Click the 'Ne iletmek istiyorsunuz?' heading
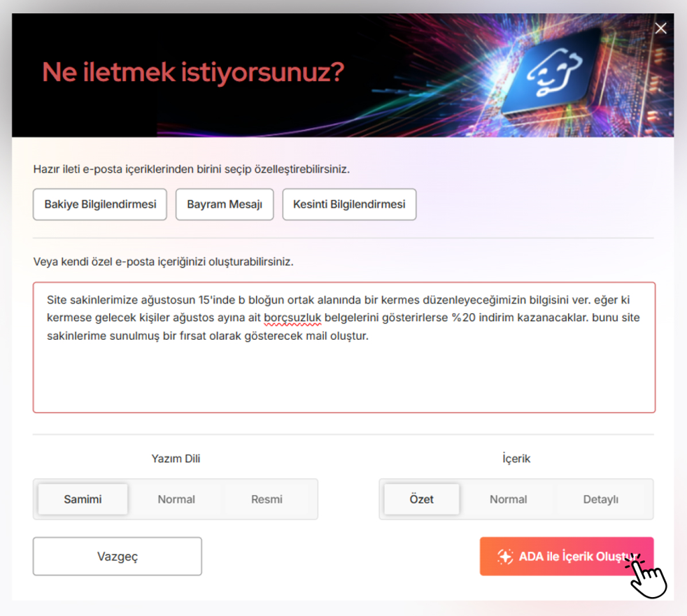The image size is (687, 616). [x=193, y=72]
